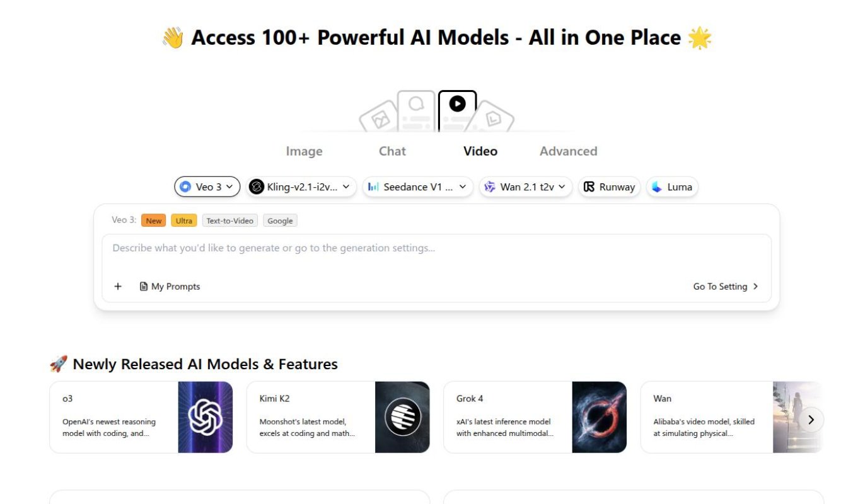Screen dimensions: 858x504
Task: Open My Prompts document icon
Action: click(x=144, y=287)
